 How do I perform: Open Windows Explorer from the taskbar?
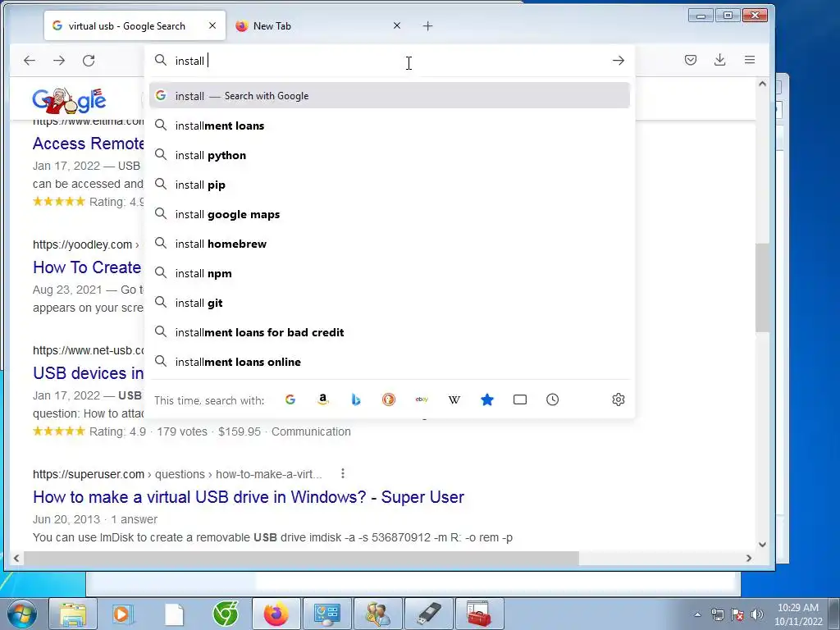pyautogui.click(x=73, y=614)
